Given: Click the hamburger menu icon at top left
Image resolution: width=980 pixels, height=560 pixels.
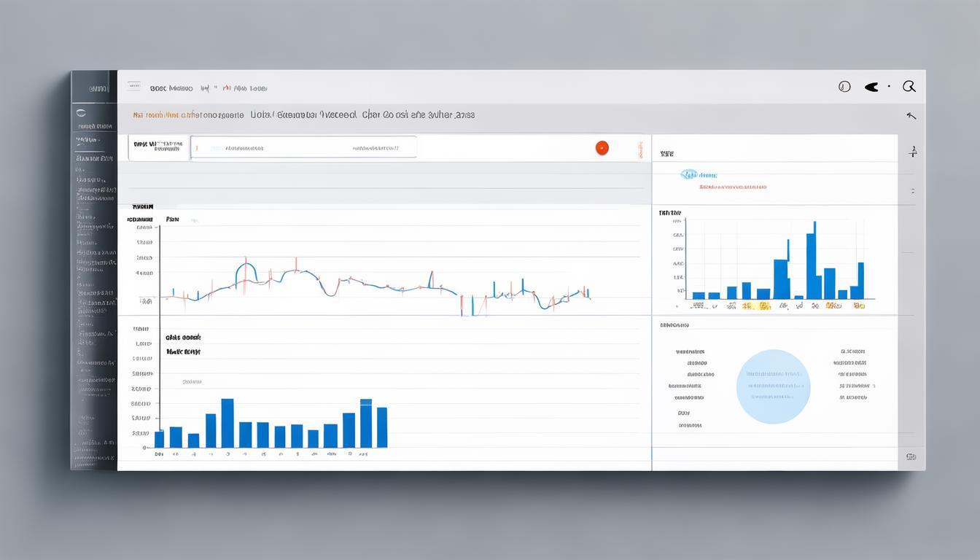Looking at the screenshot, I should [133, 86].
